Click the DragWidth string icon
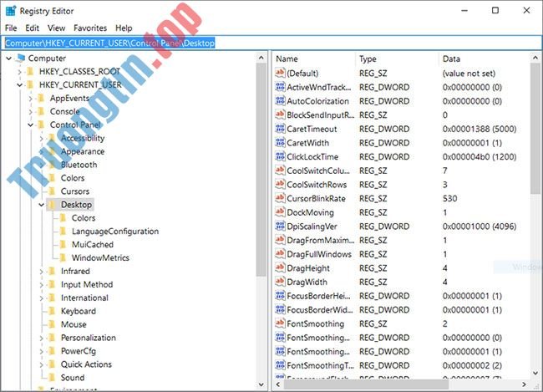This screenshot has width=543, height=392. click(x=280, y=282)
